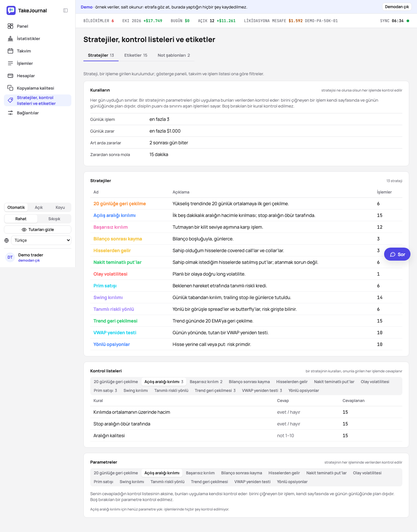
Task: Click BİLDİRİMLER 6 in the status bar
Action: tap(99, 21)
